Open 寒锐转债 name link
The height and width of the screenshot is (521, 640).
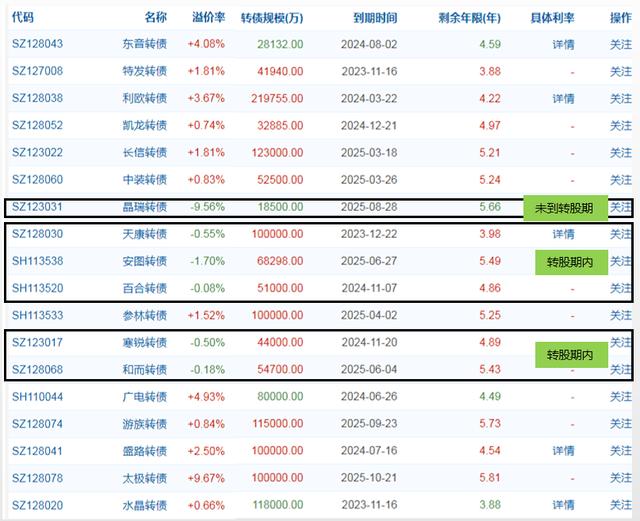pyautogui.click(x=145, y=342)
